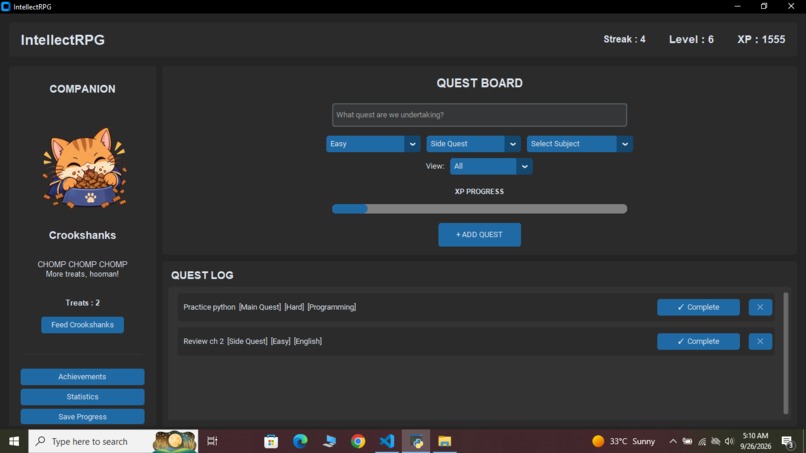Click the + ADD QUEST button

point(479,234)
